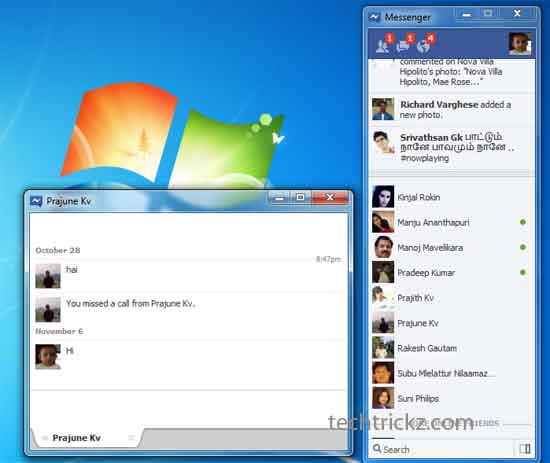Screen dimensions: 550x463
Task: Open chat with Rakesh Gautam
Action: click(451, 348)
